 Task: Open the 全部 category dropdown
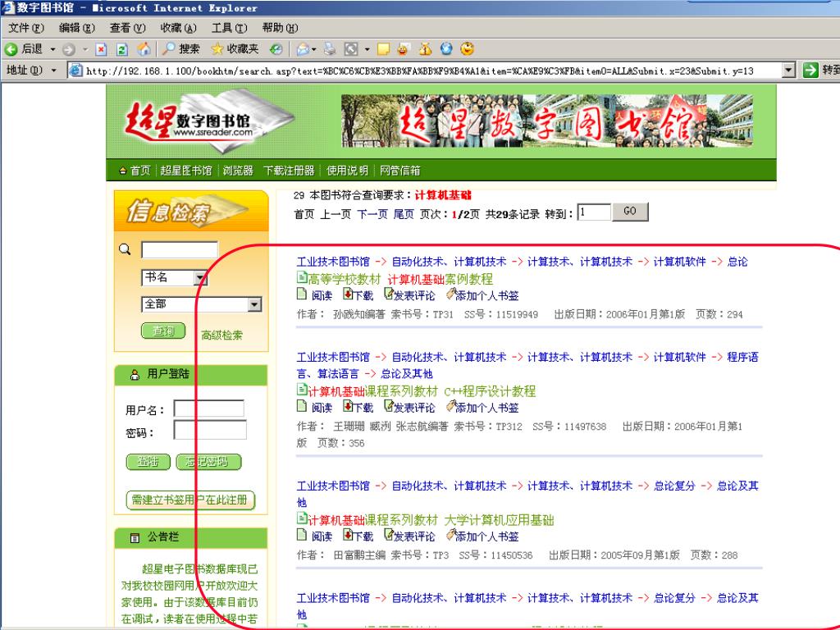(254, 304)
